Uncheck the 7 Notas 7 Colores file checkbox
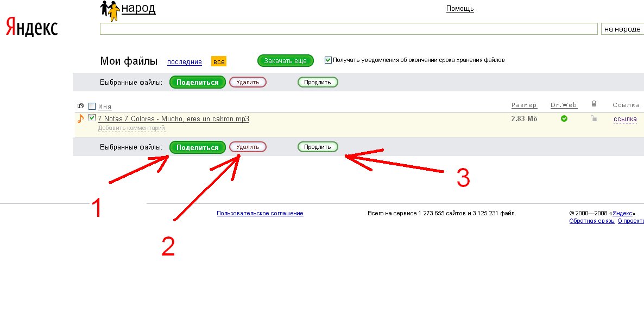This screenshot has width=644, height=324. click(x=92, y=118)
